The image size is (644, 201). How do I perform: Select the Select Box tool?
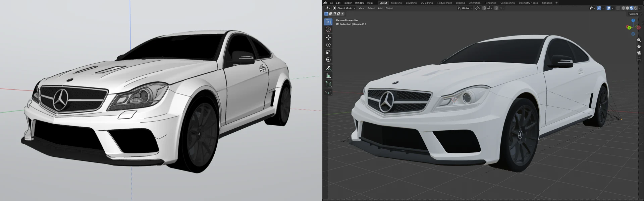328,22
